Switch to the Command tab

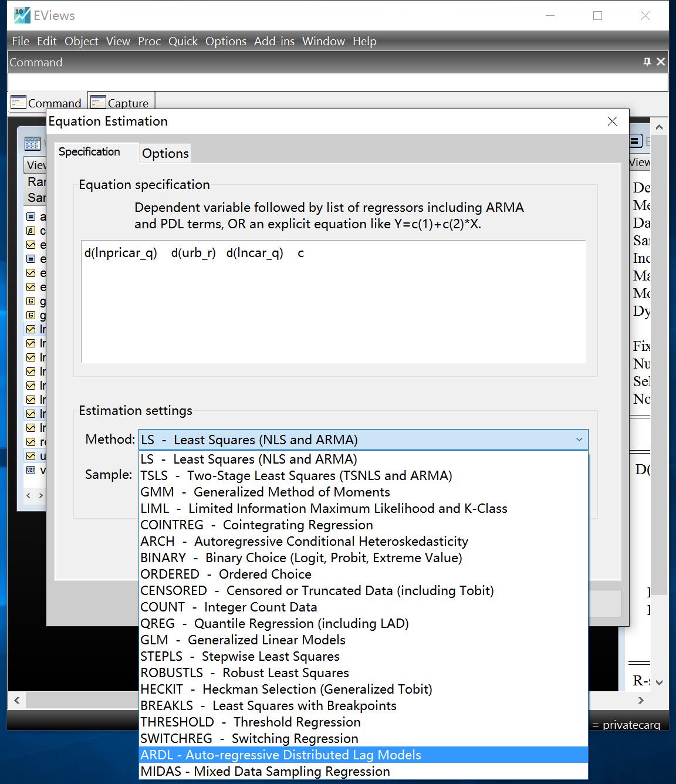[x=46, y=103]
